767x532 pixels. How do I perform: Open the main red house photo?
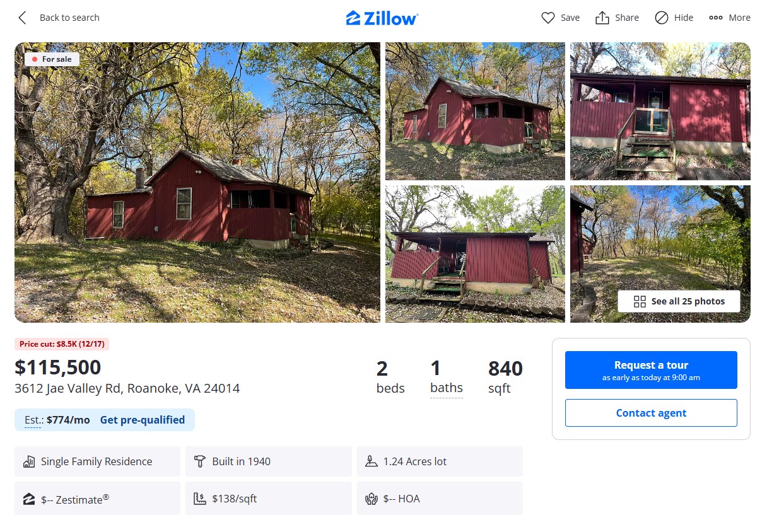click(197, 182)
